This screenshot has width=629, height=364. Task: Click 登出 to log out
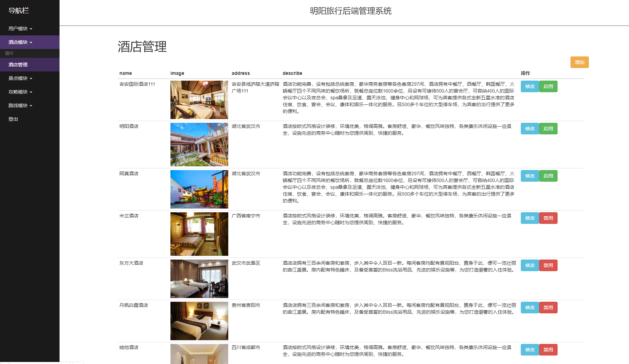(13, 119)
